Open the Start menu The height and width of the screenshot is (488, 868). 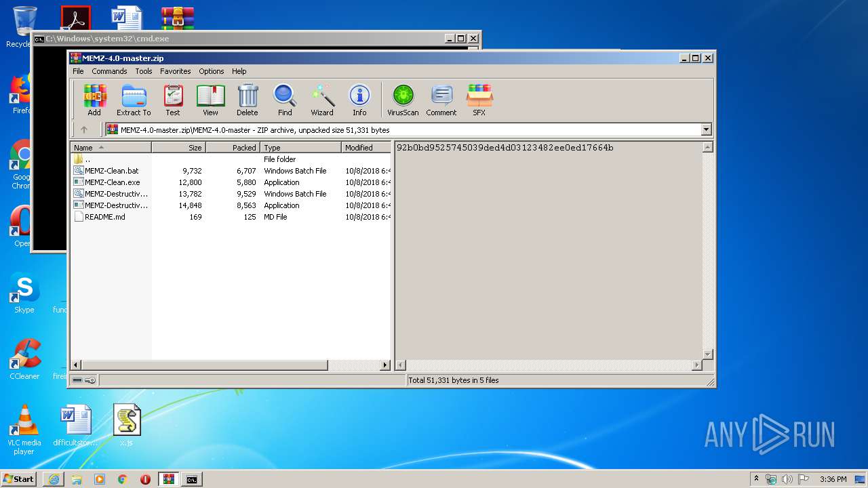[19, 479]
